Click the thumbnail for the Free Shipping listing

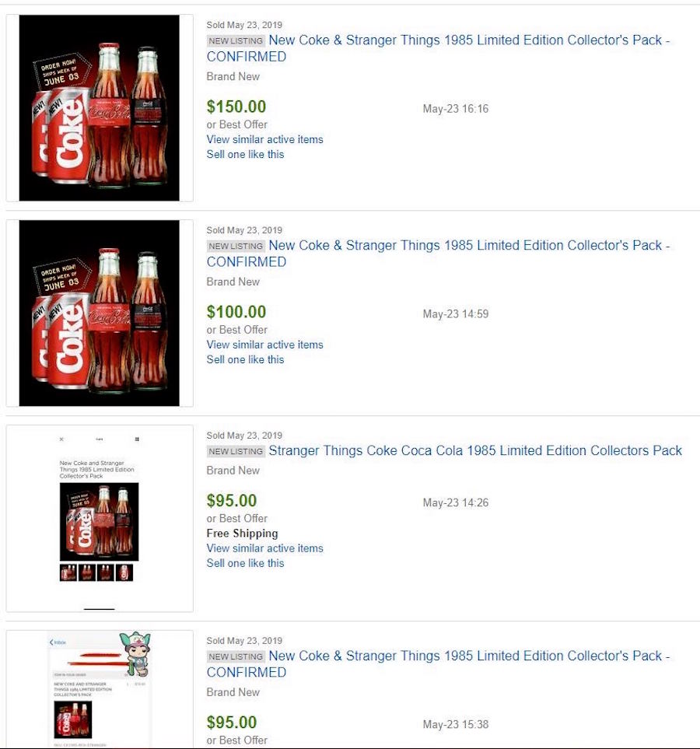[x=100, y=519]
